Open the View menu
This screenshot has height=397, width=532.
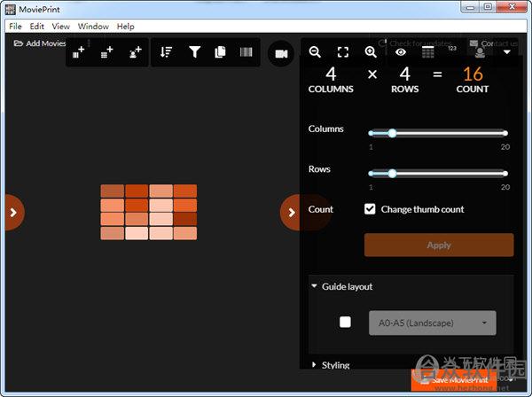(x=60, y=27)
